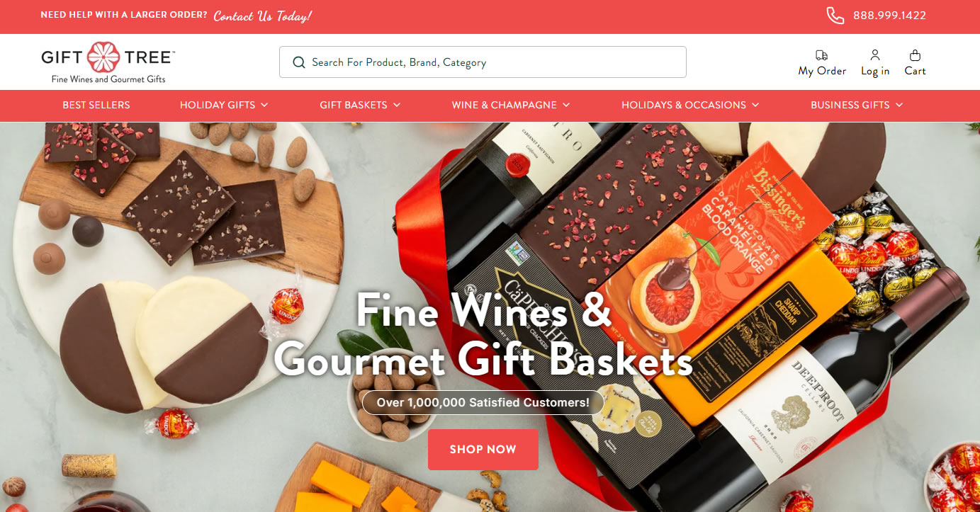
Task: Expand the Holiday Gifts chevron
Action: coord(264,105)
